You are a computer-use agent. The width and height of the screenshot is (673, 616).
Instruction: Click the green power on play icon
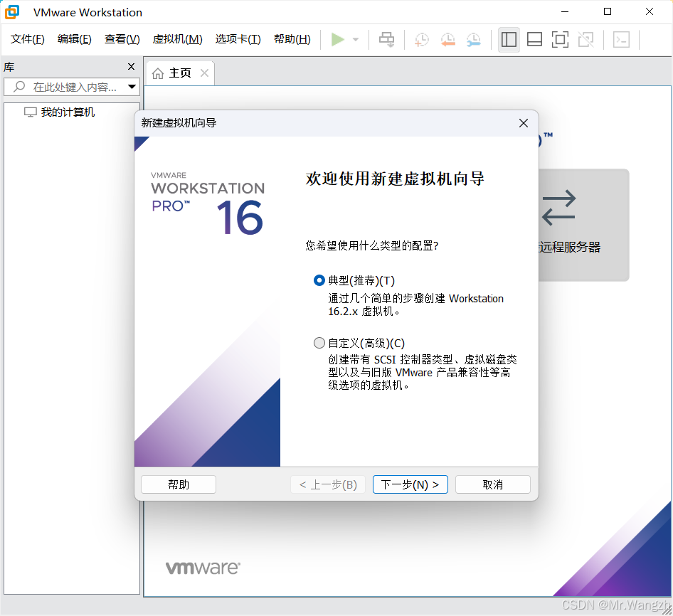pyautogui.click(x=338, y=40)
